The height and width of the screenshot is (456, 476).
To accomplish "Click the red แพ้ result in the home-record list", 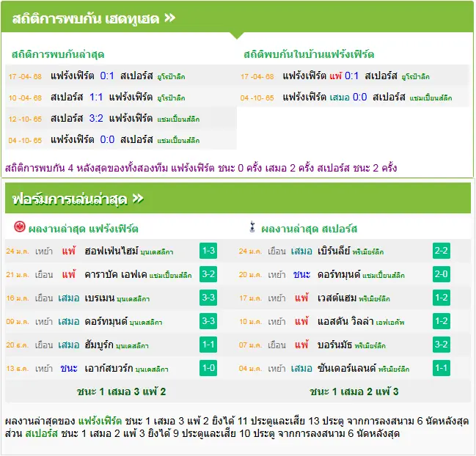I will point(336,76).
